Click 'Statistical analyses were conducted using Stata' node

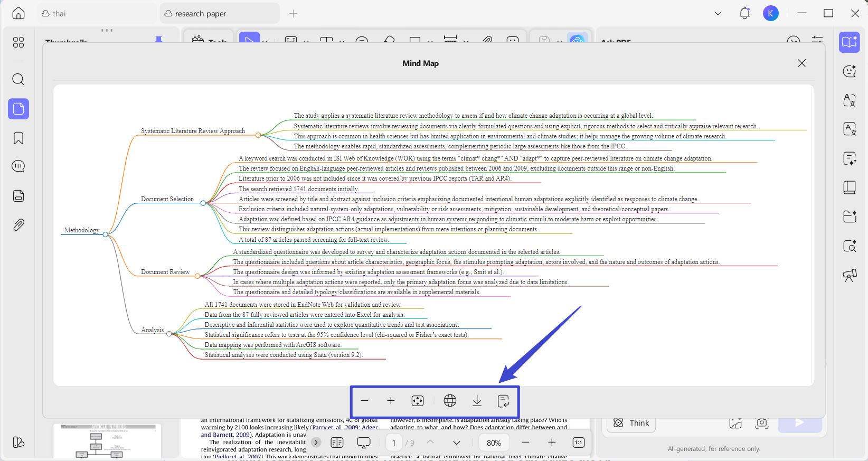[x=284, y=355]
